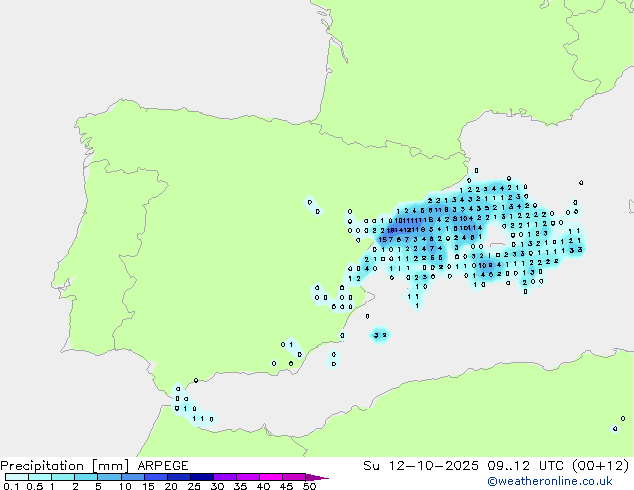
Task: Select the 1–2 mm legend color swatch
Action: tap(63, 477)
